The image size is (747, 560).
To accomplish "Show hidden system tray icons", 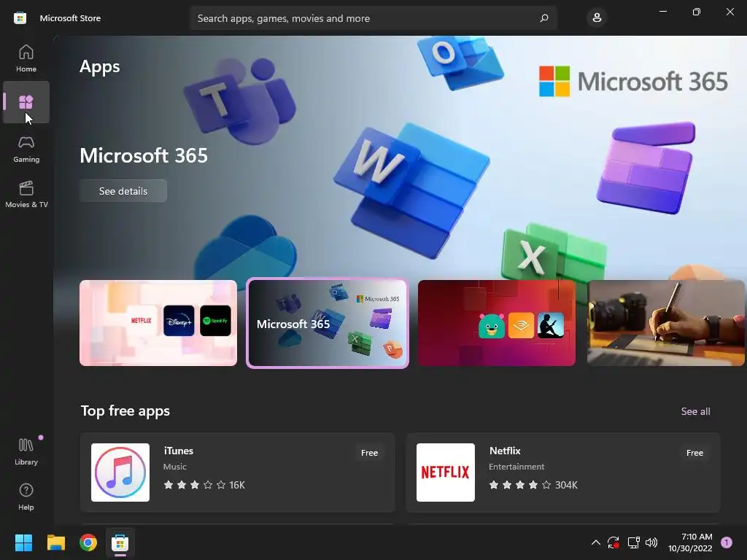I will (595, 542).
